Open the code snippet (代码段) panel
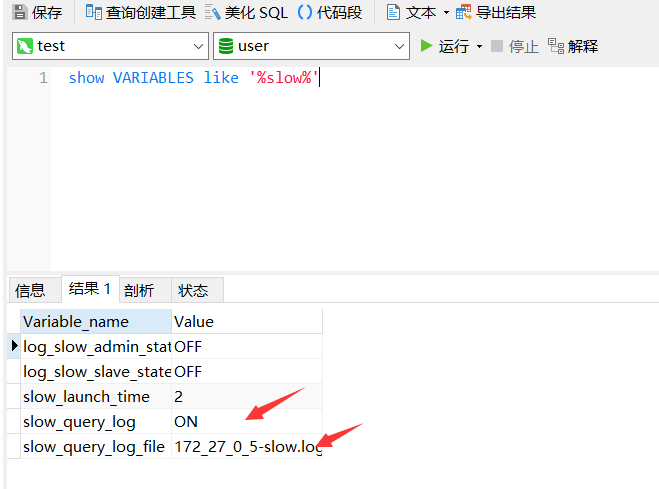Screen dimensions: 659x489 [330, 12]
